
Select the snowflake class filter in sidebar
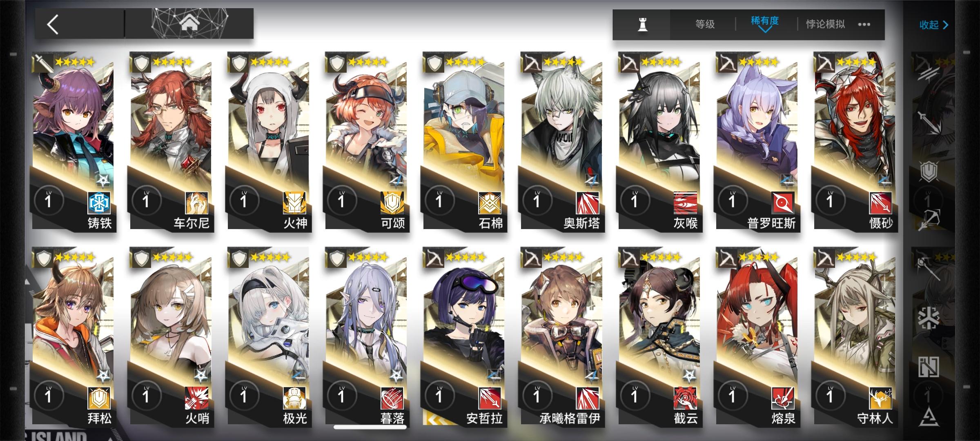929,318
